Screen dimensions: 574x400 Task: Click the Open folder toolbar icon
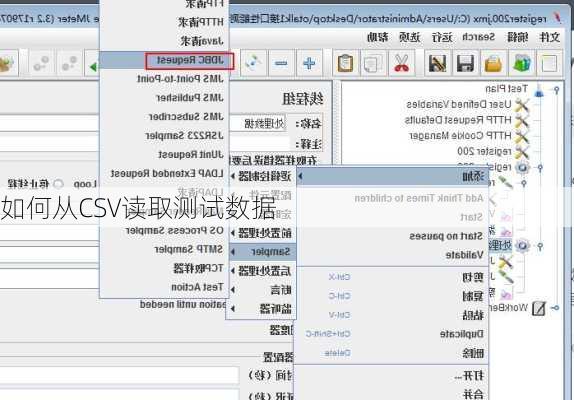click(x=493, y=64)
